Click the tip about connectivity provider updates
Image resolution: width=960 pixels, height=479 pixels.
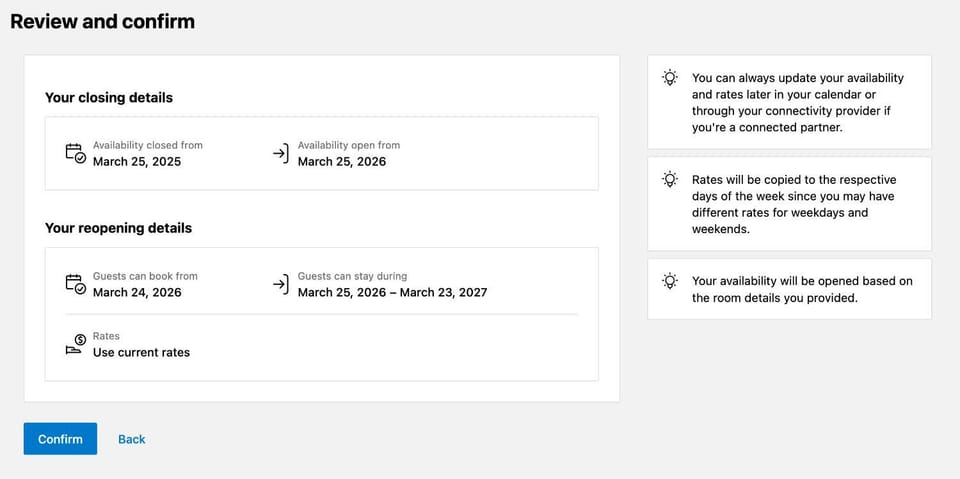pyautogui.click(x=797, y=103)
